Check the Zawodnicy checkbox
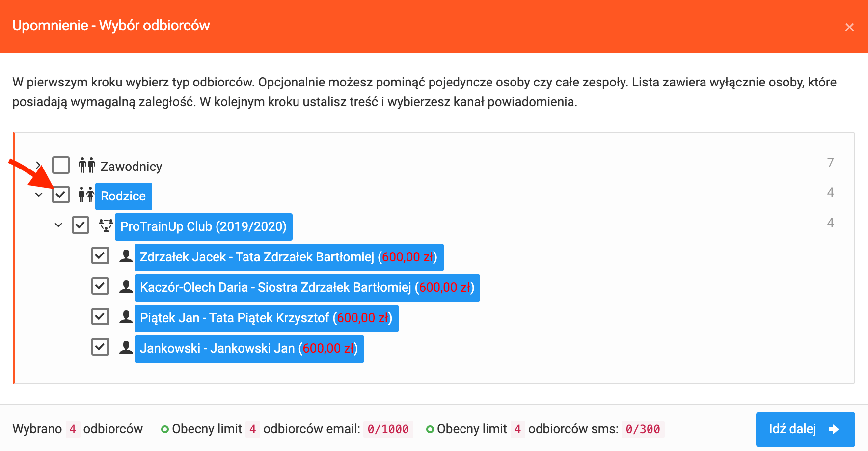This screenshot has height=451, width=868. coord(61,165)
